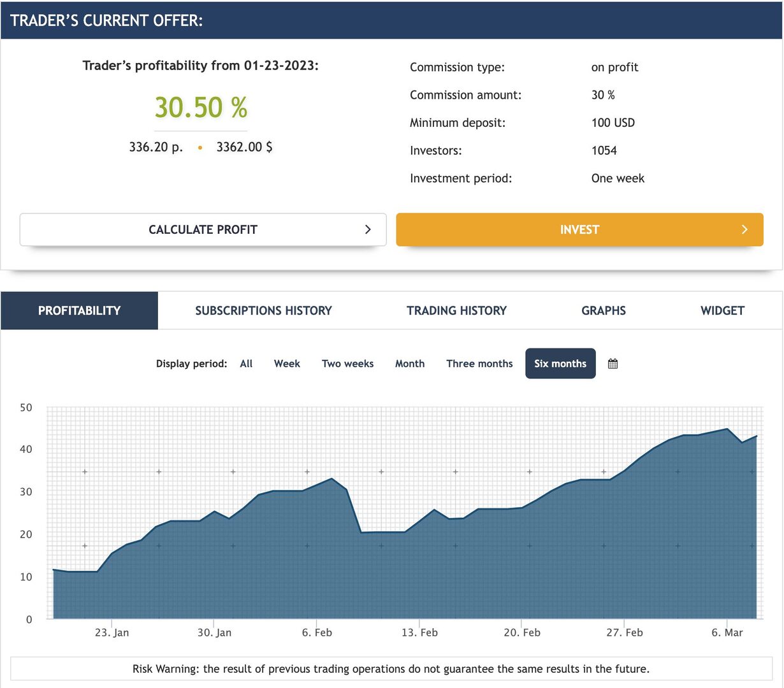Click the y-axis label 50
Viewport: 784px width, 688px height.
(26, 408)
